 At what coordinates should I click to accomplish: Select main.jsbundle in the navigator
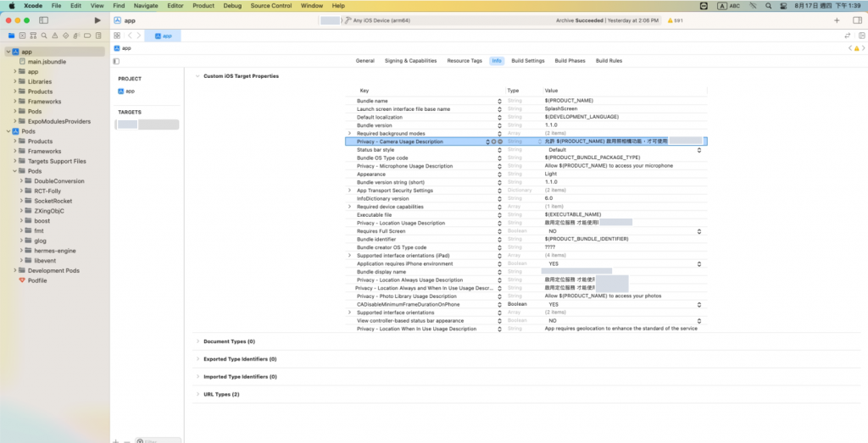point(47,61)
